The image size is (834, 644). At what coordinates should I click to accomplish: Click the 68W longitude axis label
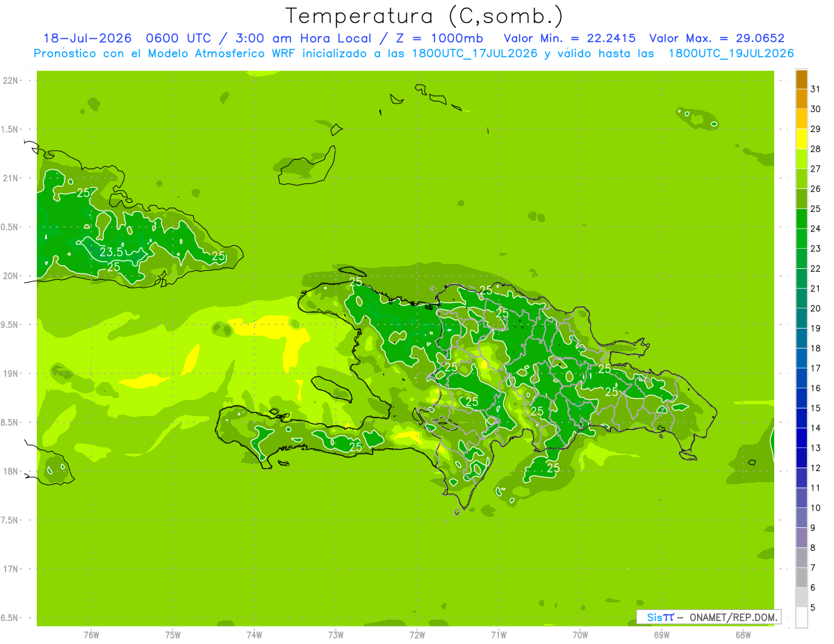[x=742, y=634]
